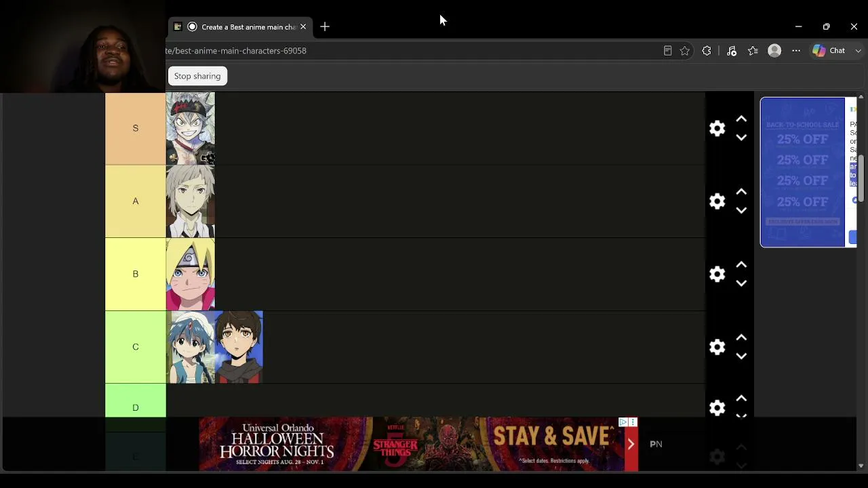The width and height of the screenshot is (868, 488).
Task: Select the S tier label
Action: pos(136,128)
